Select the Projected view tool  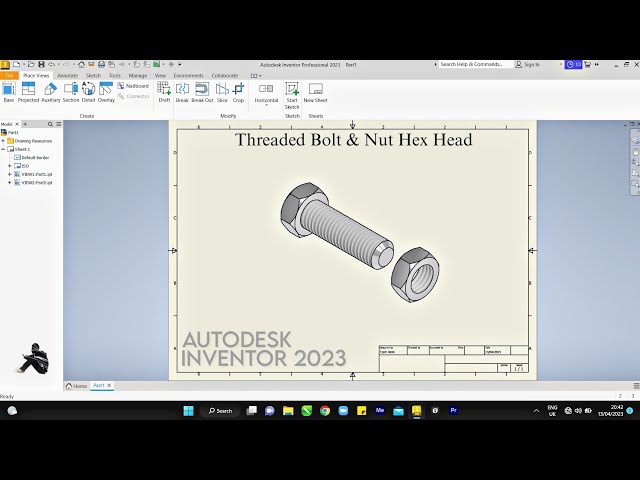[x=28, y=92]
